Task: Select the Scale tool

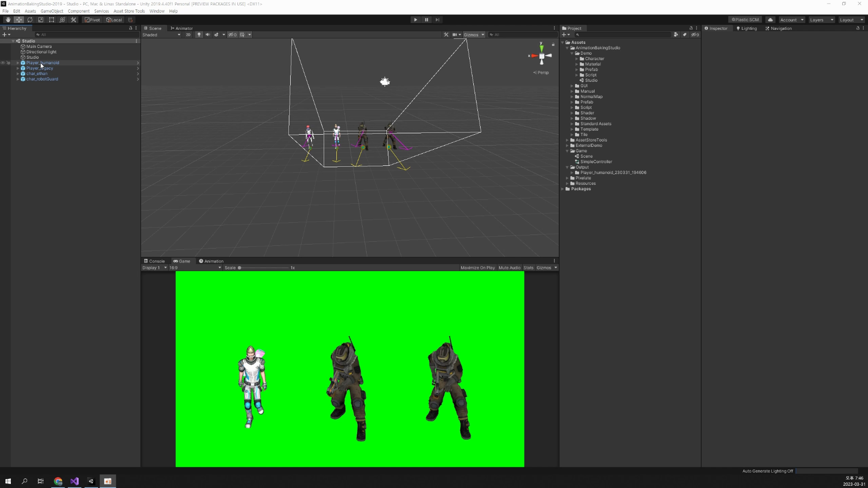Action: click(41, 20)
